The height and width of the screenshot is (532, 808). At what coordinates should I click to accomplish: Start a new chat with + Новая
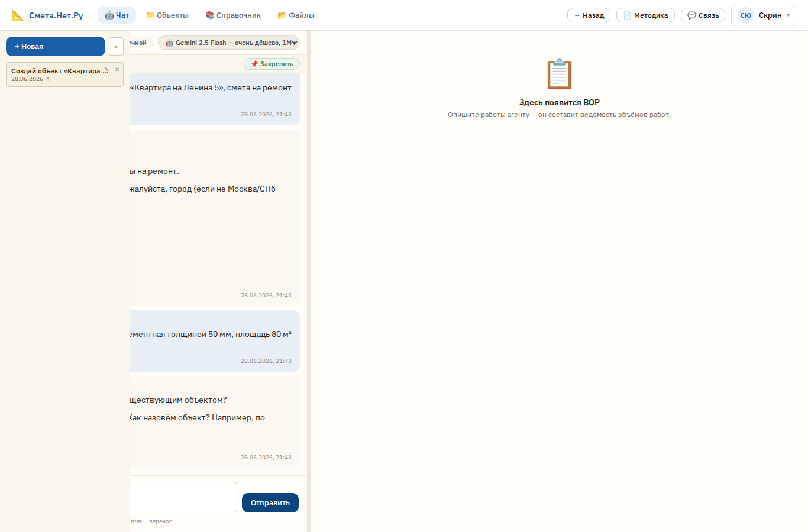56,46
